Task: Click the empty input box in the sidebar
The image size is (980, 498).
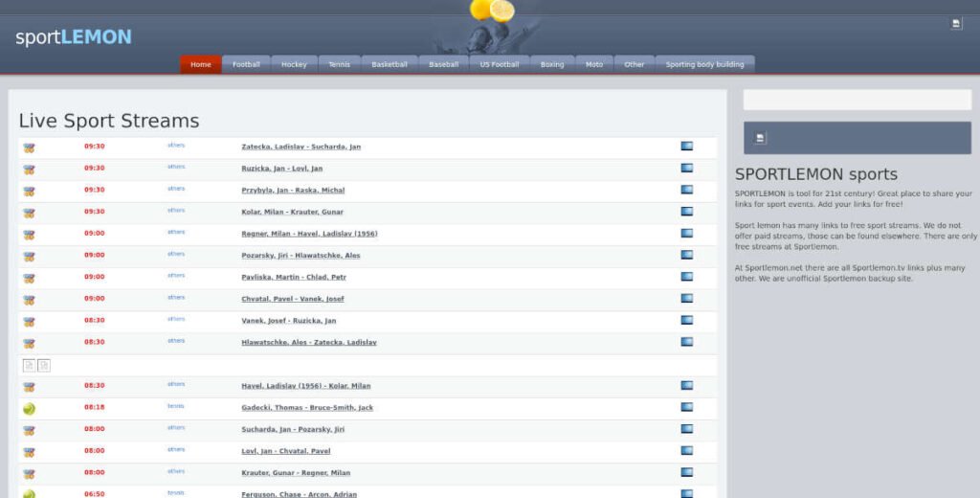Action: (x=857, y=100)
